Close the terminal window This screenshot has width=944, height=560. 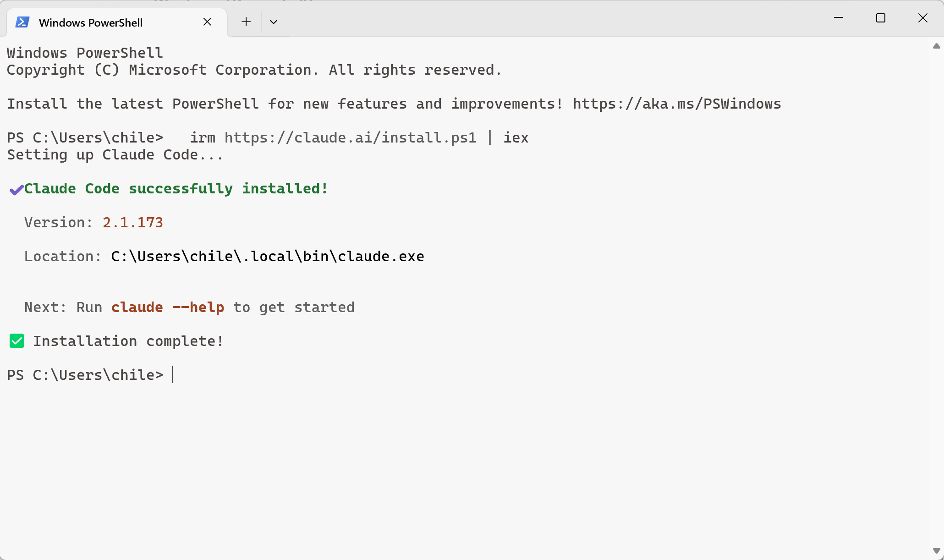tap(923, 18)
